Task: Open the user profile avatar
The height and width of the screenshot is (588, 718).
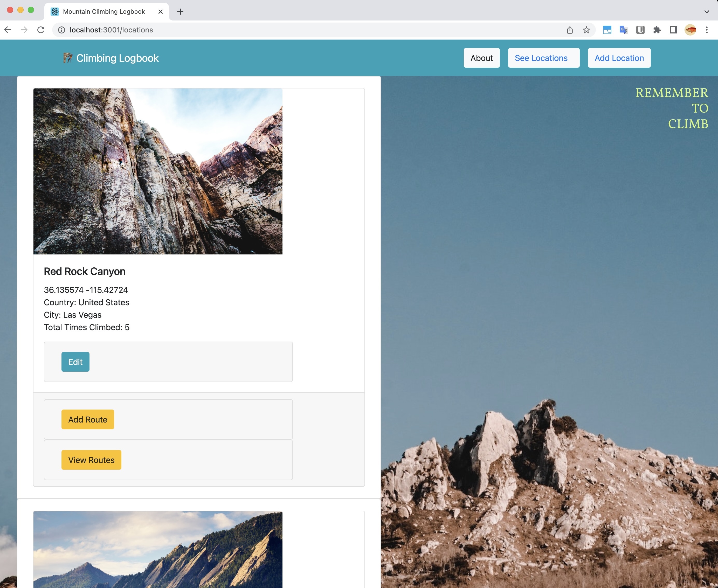Action: (690, 30)
